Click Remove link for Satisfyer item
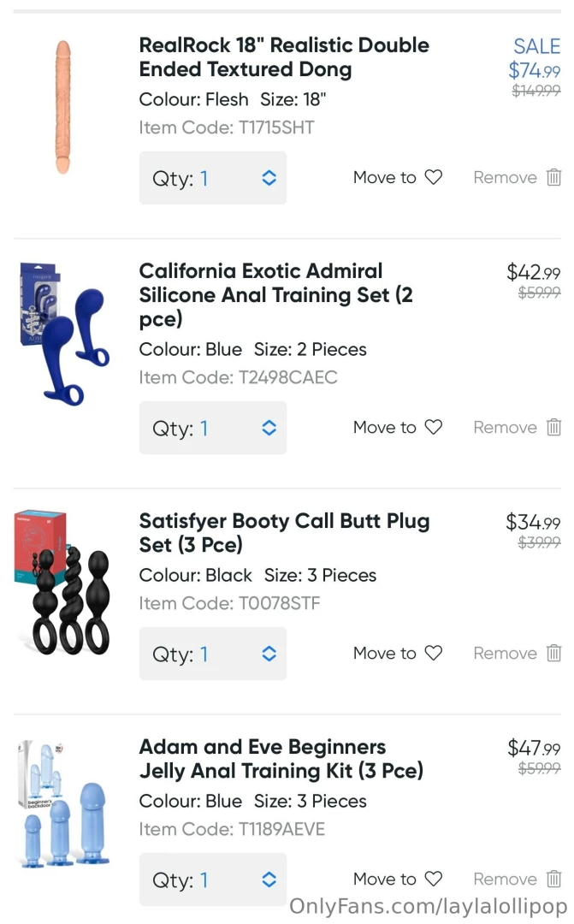This screenshot has width=574, height=924. tap(506, 654)
